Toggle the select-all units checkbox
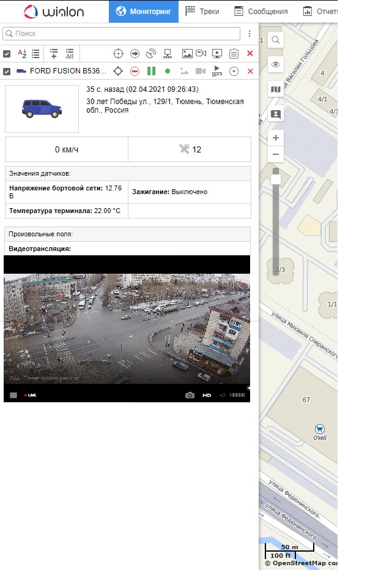This screenshot has width=392, height=570. tap(7, 54)
